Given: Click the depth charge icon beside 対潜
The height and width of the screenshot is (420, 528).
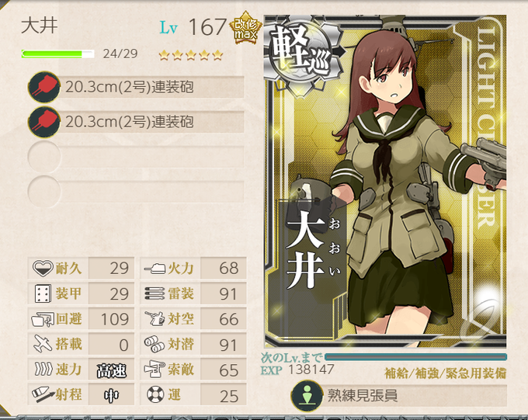Looking at the screenshot, I should coord(155,344).
